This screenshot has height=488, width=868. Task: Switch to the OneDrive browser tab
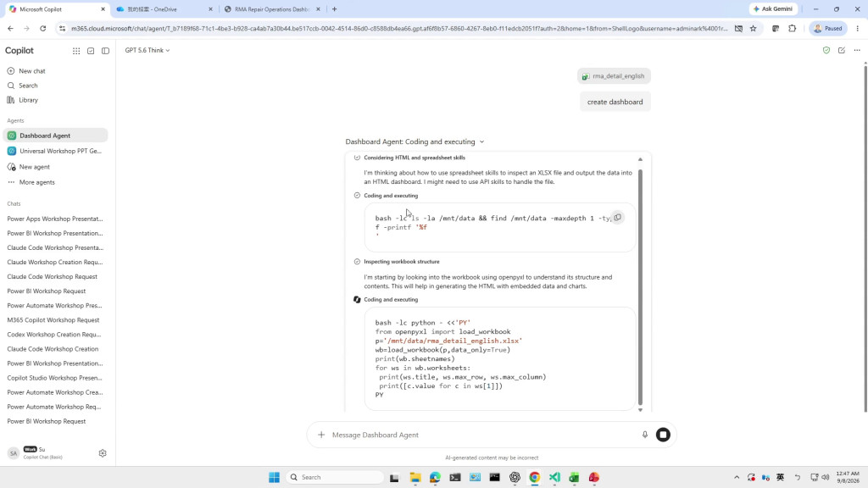[164, 9]
